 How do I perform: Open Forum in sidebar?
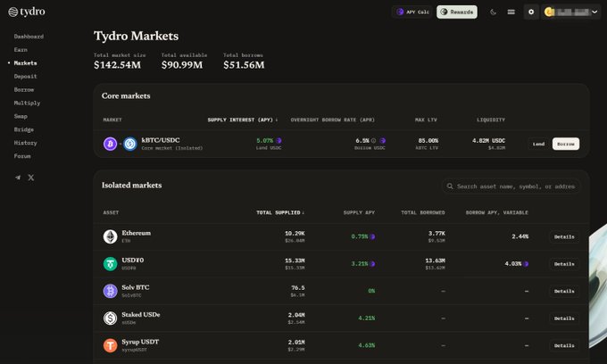coord(22,156)
